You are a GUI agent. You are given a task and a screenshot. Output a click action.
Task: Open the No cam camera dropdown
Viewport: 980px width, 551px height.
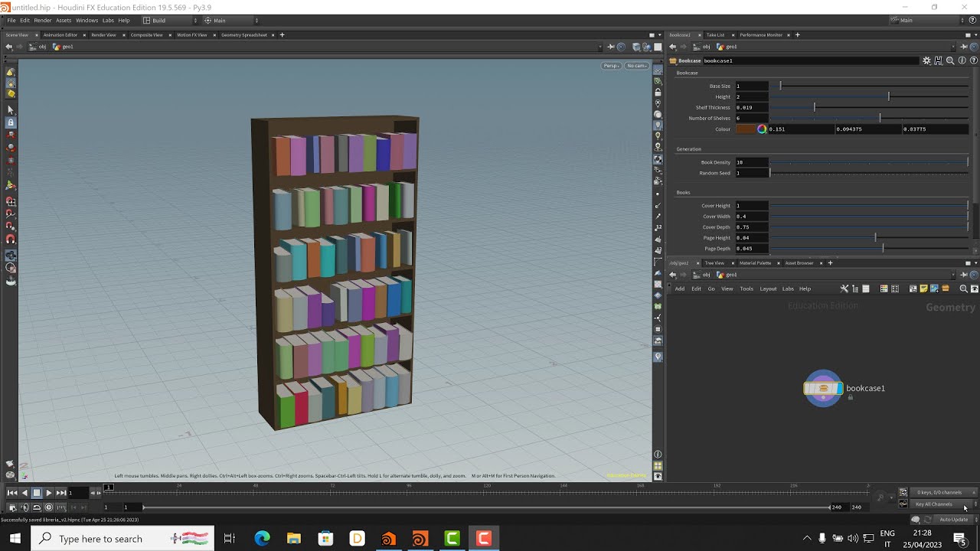[637, 66]
